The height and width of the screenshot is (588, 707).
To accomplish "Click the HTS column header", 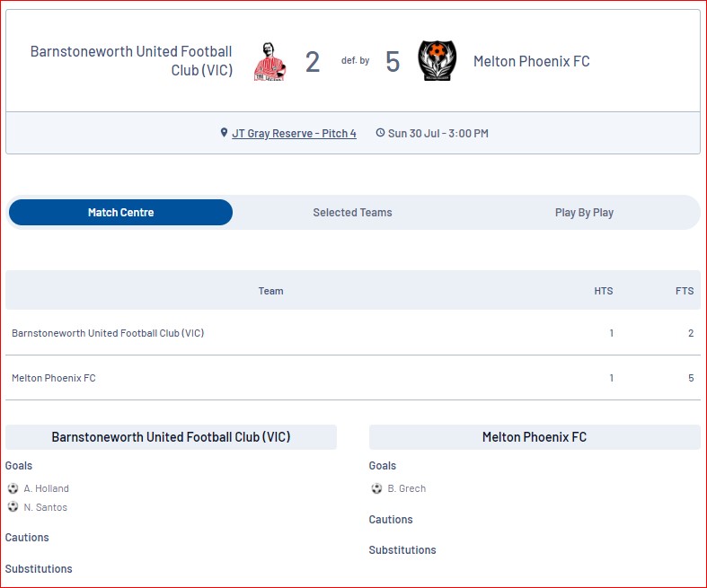I will [604, 291].
